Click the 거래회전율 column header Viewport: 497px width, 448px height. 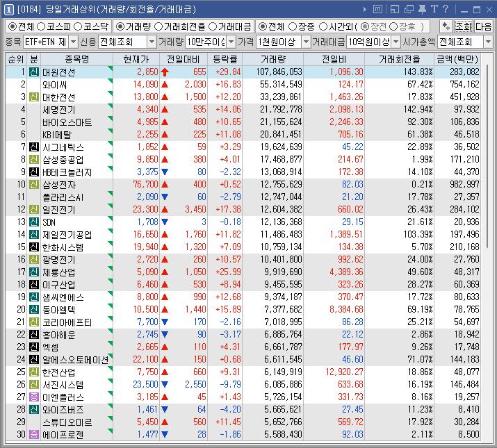tap(399, 59)
